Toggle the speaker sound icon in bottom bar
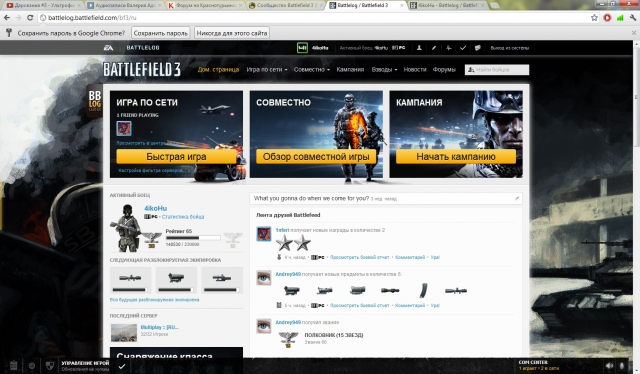640x374 pixels. pos(609,366)
